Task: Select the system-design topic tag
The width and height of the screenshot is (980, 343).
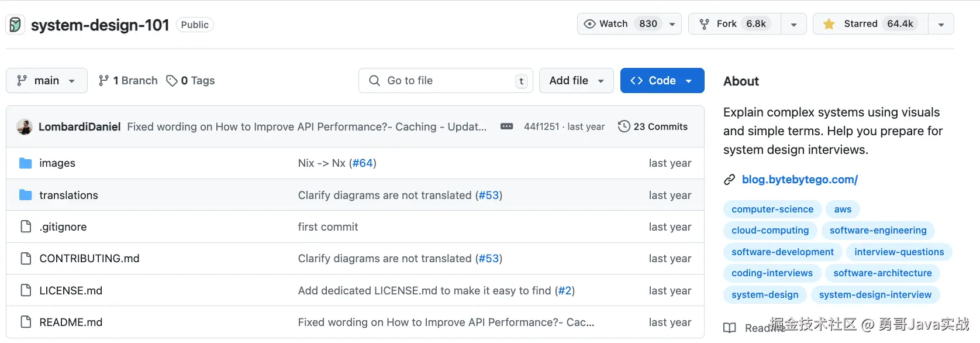Action: click(765, 294)
